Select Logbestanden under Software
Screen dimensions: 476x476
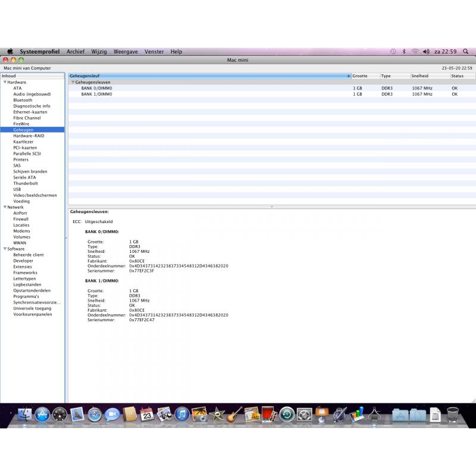[x=27, y=284]
